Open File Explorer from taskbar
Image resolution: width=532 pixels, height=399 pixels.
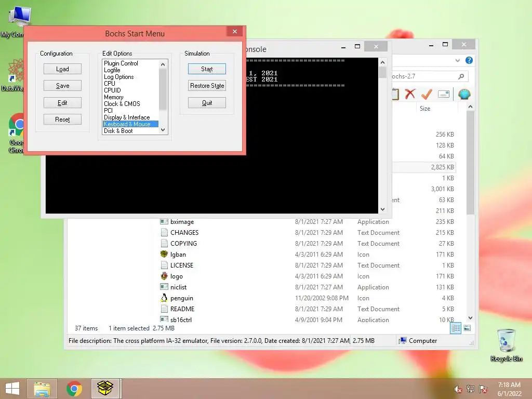tap(42, 389)
